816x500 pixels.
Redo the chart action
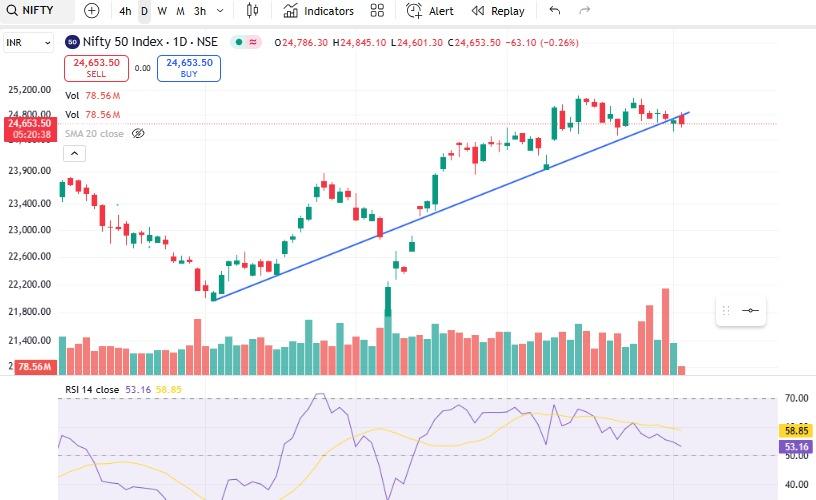585,11
